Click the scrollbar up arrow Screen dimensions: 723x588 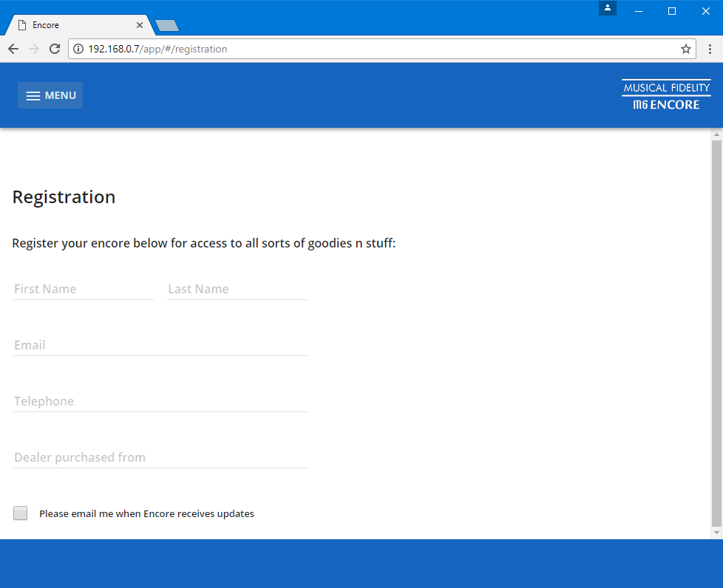tap(716, 134)
